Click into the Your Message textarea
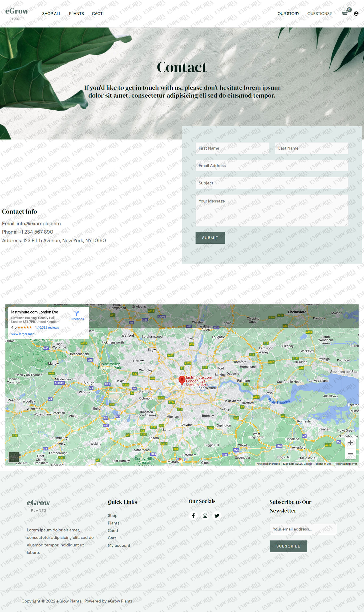 click(x=272, y=210)
